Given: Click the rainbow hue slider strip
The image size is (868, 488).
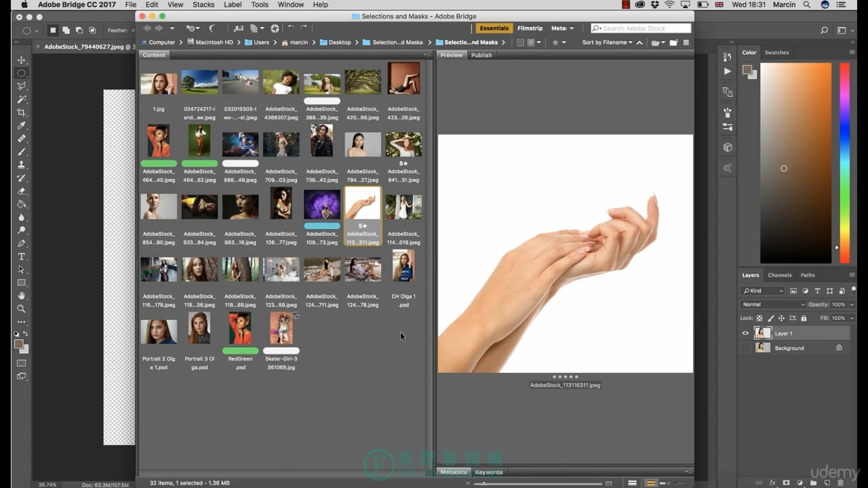Looking at the screenshot, I should pyautogui.click(x=844, y=163).
